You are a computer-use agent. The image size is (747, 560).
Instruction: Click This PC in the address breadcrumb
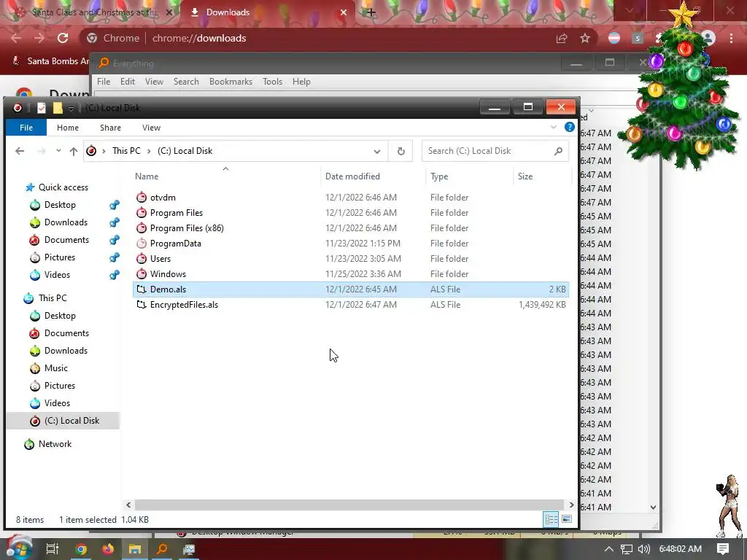click(x=126, y=151)
